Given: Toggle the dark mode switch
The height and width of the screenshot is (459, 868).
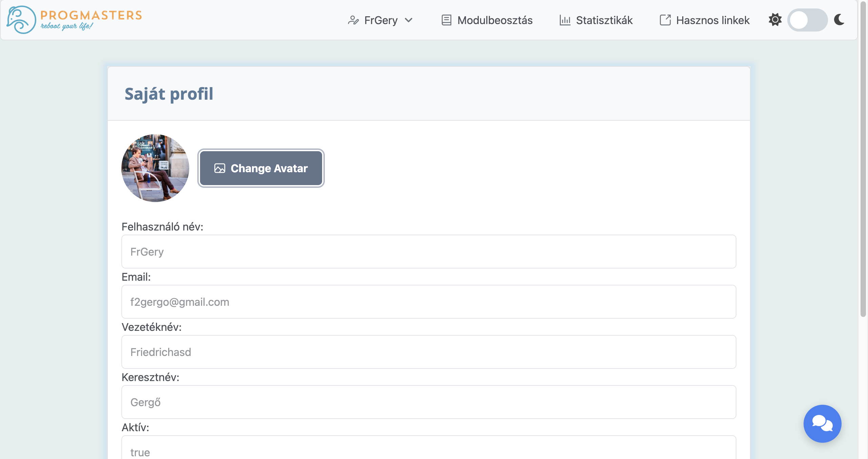Looking at the screenshot, I should pyautogui.click(x=807, y=20).
